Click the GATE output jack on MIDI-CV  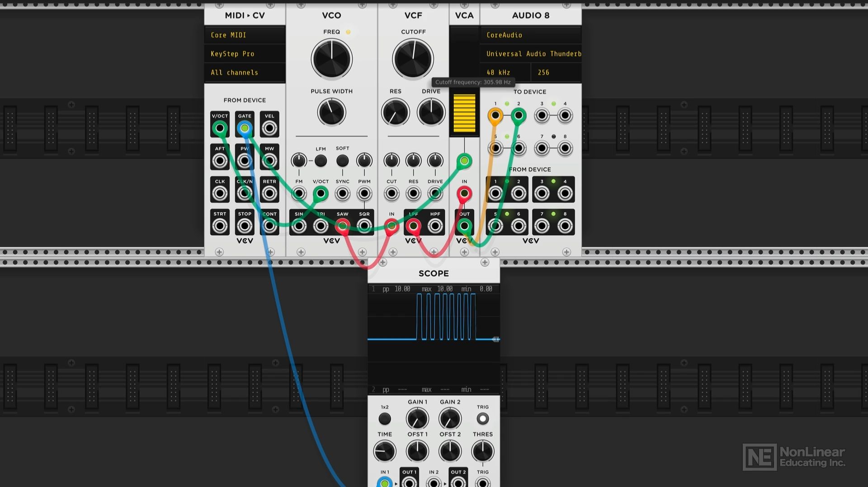245,129
